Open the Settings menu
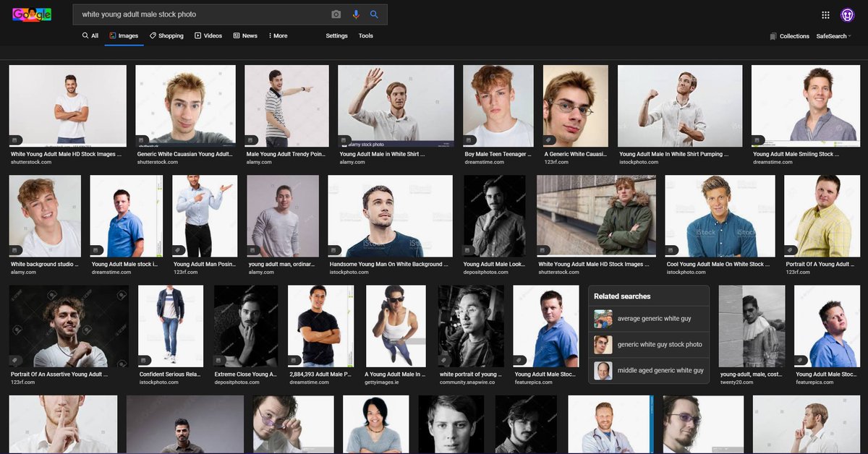Image resolution: width=868 pixels, height=454 pixels. coord(336,35)
